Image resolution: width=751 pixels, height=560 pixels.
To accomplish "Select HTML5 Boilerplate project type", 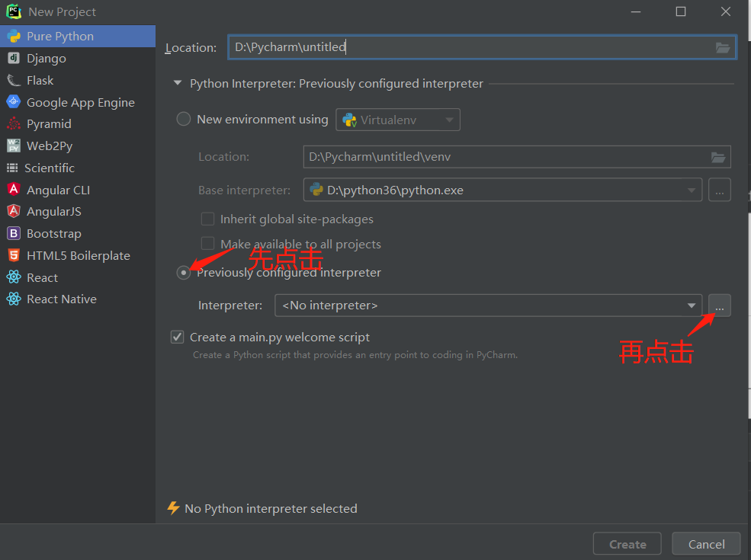I will pos(78,255).
